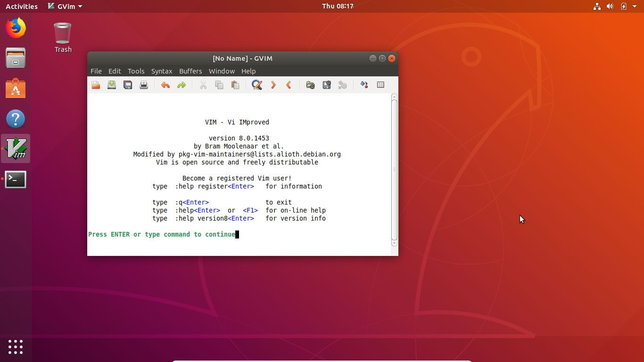Paste clipboard contents
This screenshot has width=644, height=362.
235,85
